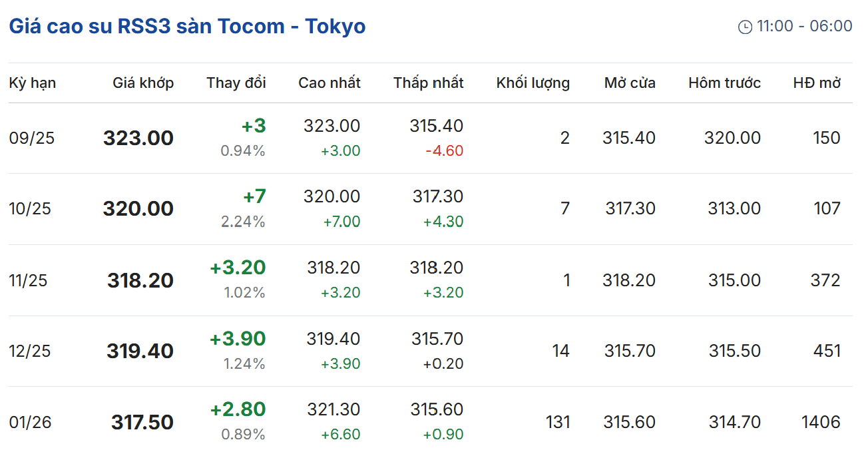Select the Hôm trước column header
868x450 pixels.
tap(725, 83)
